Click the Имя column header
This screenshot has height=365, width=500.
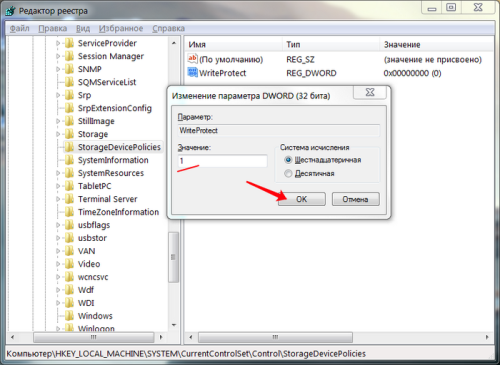click(x=233, y=44)
